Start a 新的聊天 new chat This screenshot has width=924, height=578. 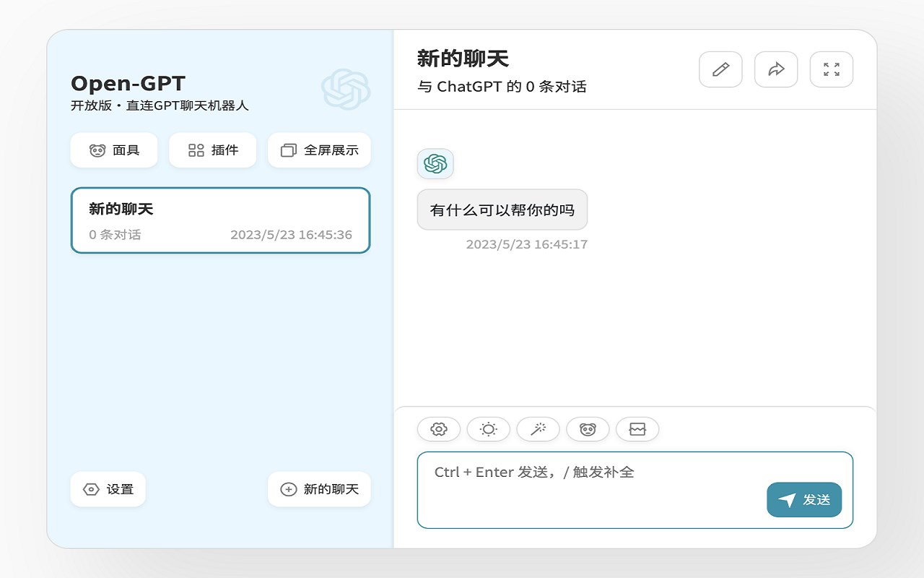[318, 489]
